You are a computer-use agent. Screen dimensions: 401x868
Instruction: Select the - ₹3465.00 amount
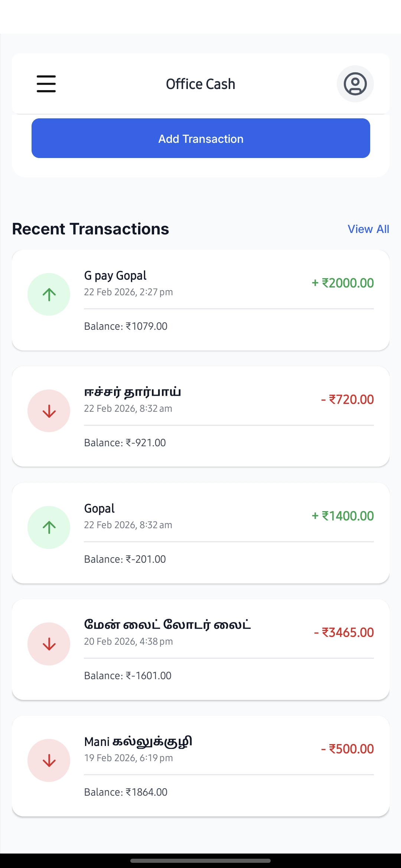click(x=343, y=632)
